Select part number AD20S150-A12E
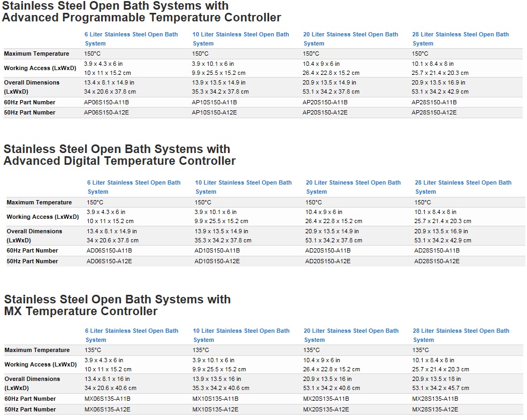Image resolution: width=527 pixels, height=420 pixels. (x=327, y=262)
